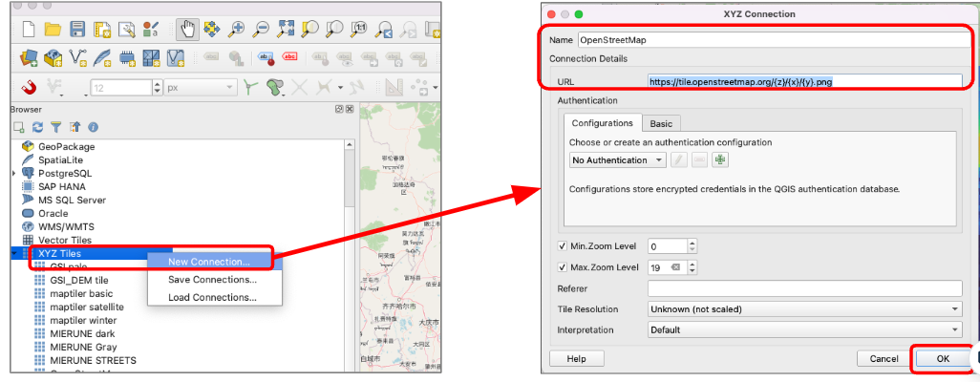Click the Zoom to Native Resolution 1:1 icon
980x382 pixels.
[x=359, y=28]
